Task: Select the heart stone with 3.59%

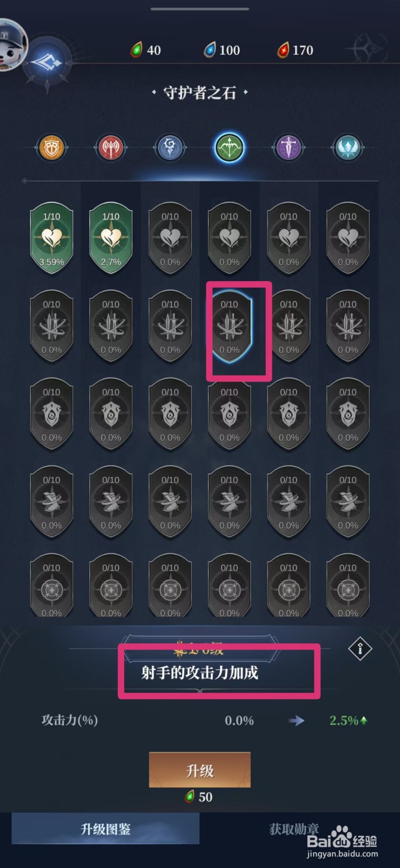Action: (52, 238)
